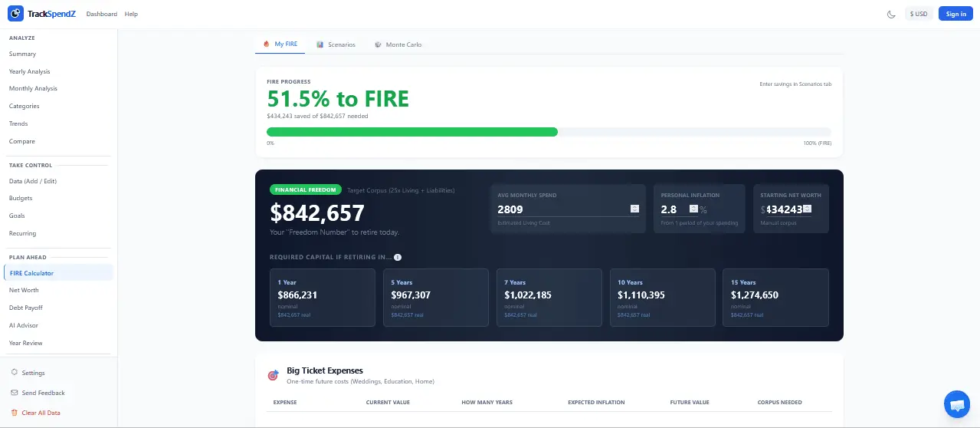Screen dimensions: 980x428
Task: Click the Corpus Needed column header
Action: (x=779, y=402)
